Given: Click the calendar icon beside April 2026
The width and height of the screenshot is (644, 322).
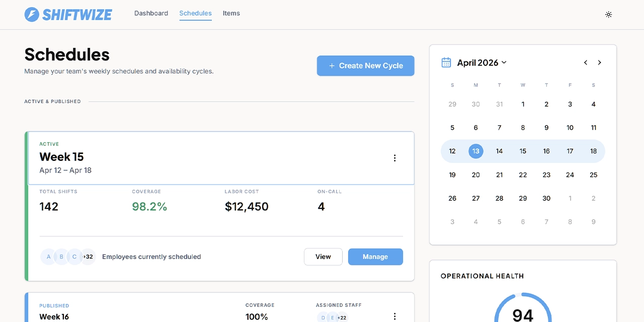Looking at the screenshot, I should (x=446, y=62).
